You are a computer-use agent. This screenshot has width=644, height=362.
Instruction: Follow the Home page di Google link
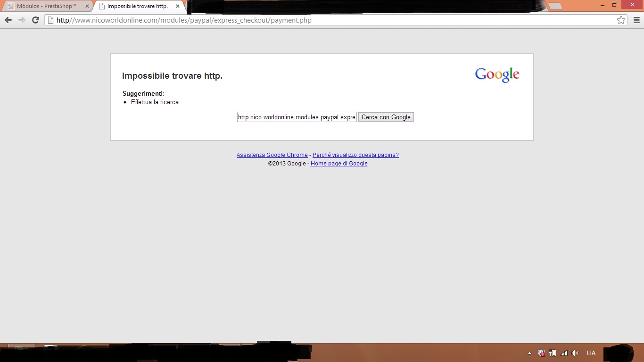point(339,164)
